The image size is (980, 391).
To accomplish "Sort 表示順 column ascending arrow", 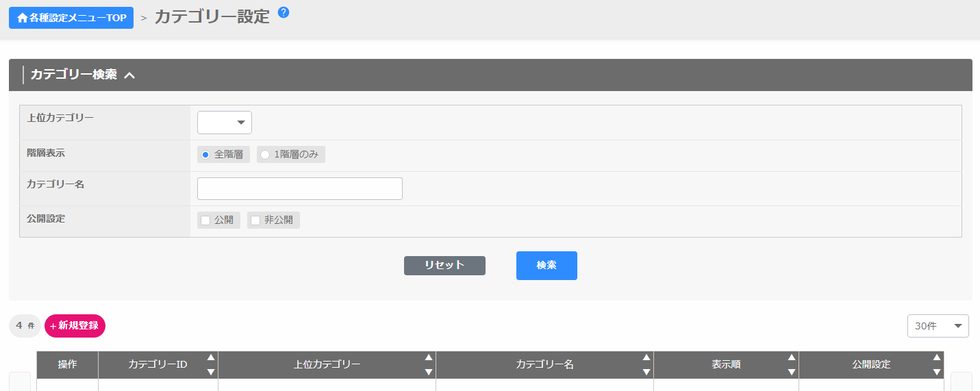I will coord(792,357).
